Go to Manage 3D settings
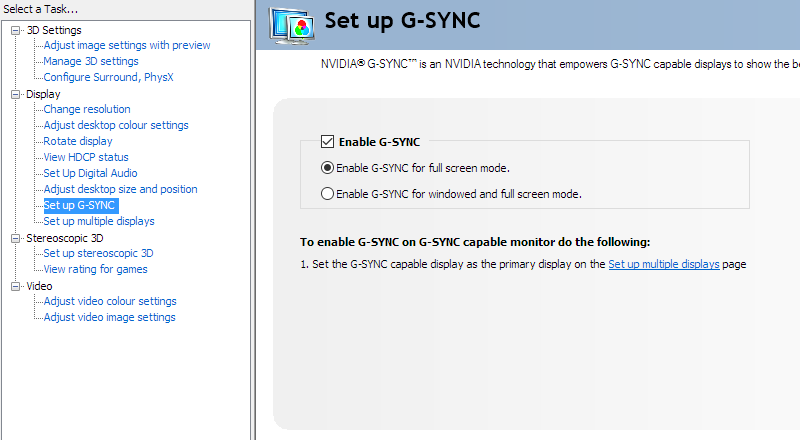This screenshot has height=440, width=800. pos(91,61)
